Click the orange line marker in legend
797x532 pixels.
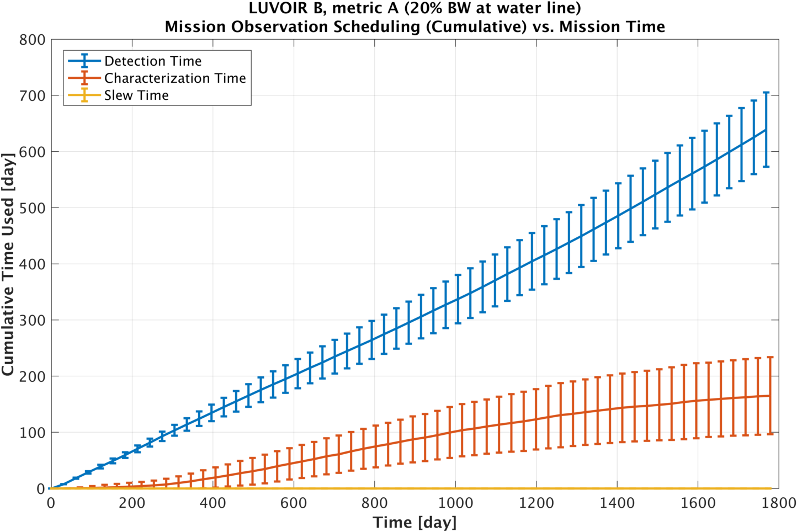[84, 78]
